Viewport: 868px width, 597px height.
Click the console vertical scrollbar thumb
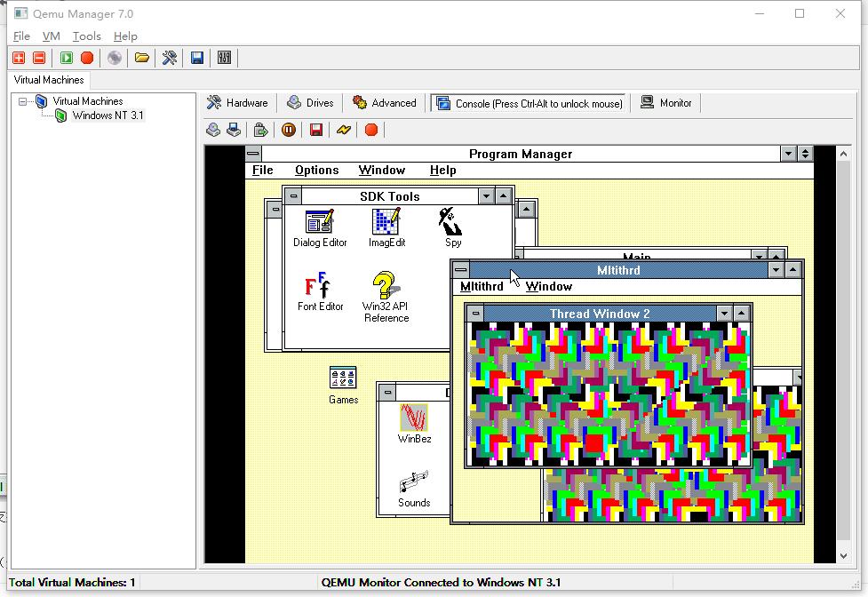[843, 350]
